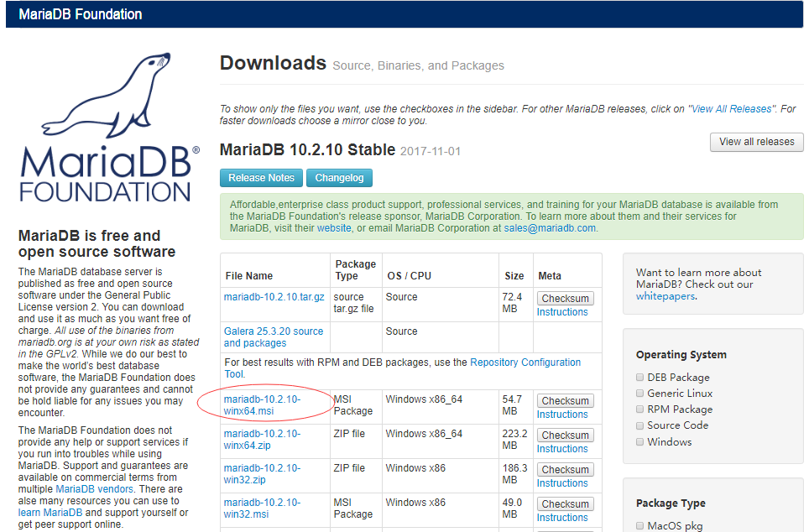Check the RPM Package filter

pyautogui.click(x=640, y=409)
